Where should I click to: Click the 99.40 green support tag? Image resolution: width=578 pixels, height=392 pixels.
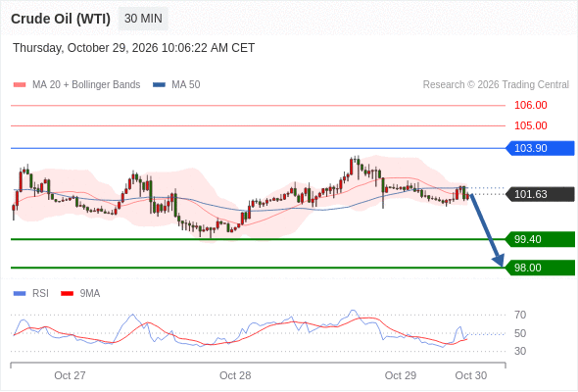click(x=540, y=239)
